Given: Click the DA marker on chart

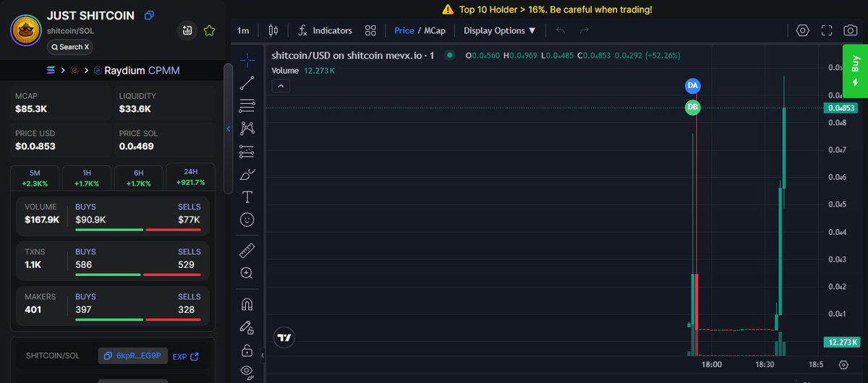Looking at the screenshot, I should pos(693,85).
